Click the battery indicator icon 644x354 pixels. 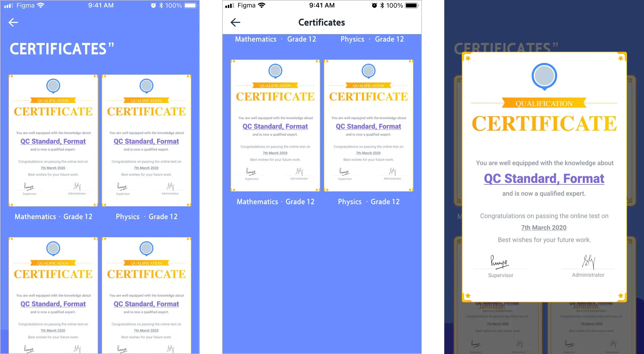pos(191,5)
